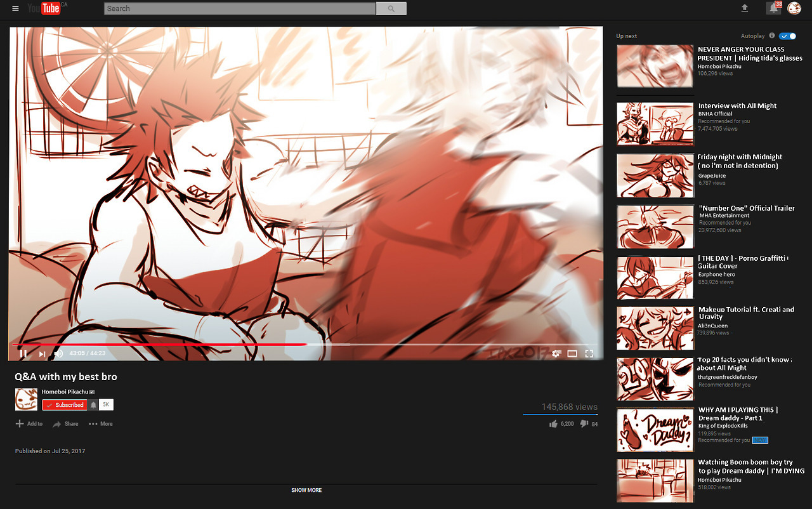This screenshot has height=509, width=812.
Task: Open Makeup Tutorial ft. Creati and Uravity
Action: click(746, 313)
